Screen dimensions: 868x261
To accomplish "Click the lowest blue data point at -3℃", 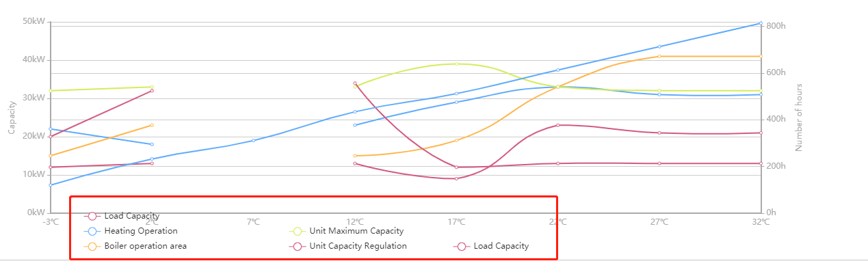I will tap(51, 184).
